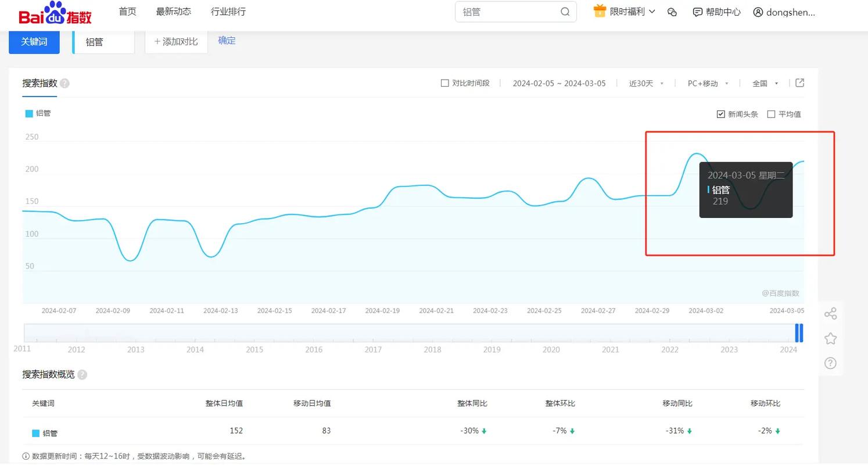Open 最新动态 menu item
Viewport: 868px width, 465px height.
(x=173, y=12)
